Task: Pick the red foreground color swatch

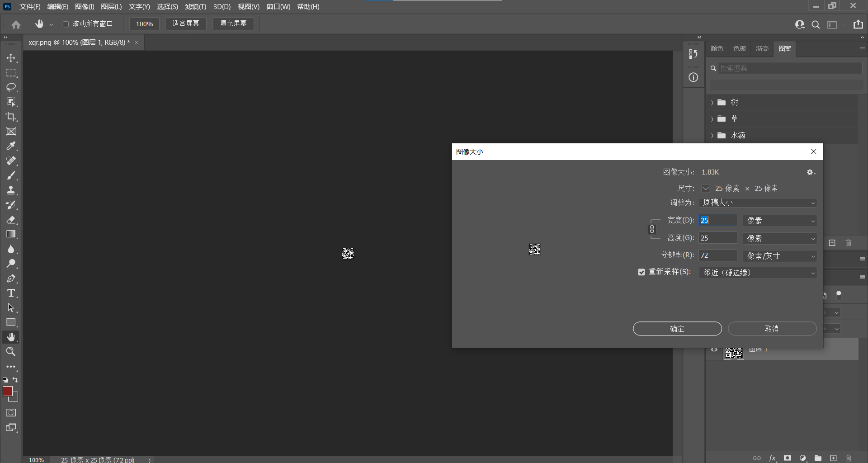Action: tap(8, 392)
